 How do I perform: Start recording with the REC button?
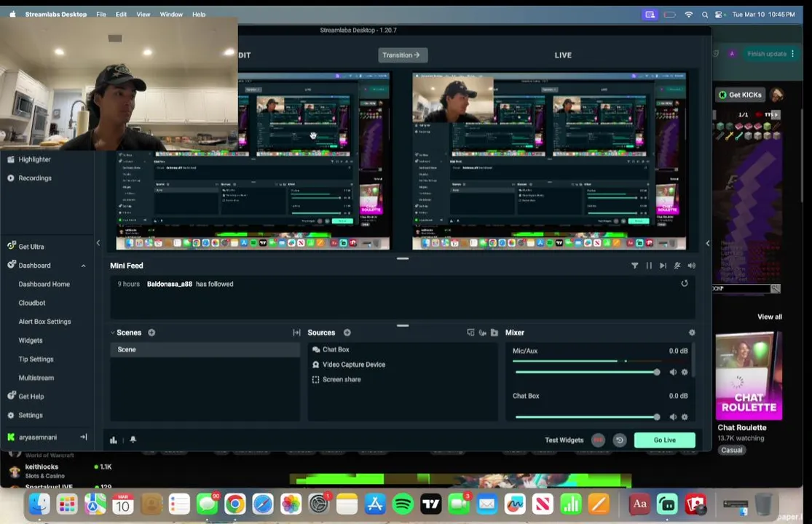(x=598, y=440)
